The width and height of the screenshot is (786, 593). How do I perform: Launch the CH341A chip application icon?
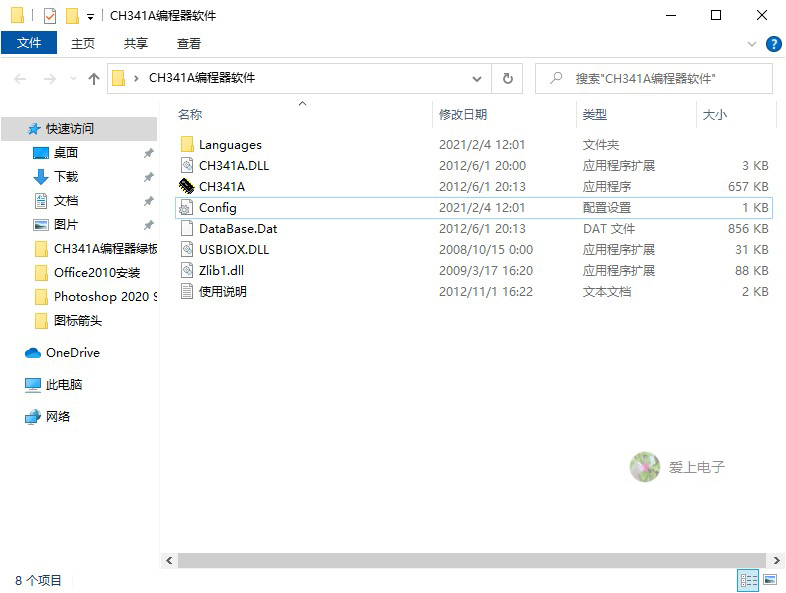point(186,186)
